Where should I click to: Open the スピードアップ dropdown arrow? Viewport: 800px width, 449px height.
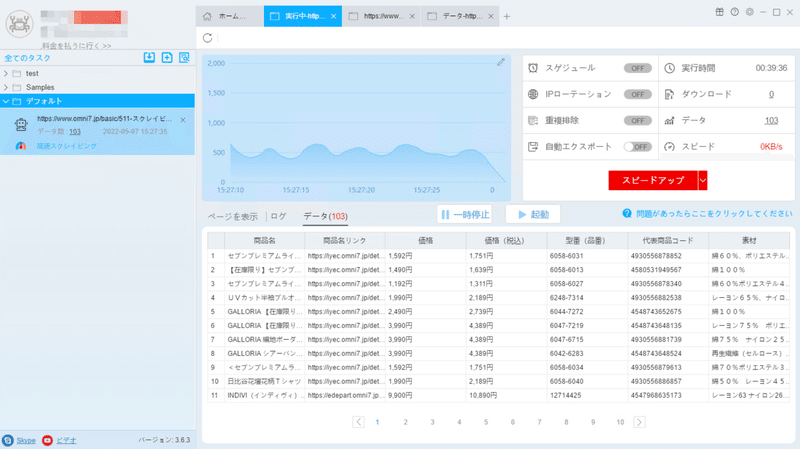(703, 180)
